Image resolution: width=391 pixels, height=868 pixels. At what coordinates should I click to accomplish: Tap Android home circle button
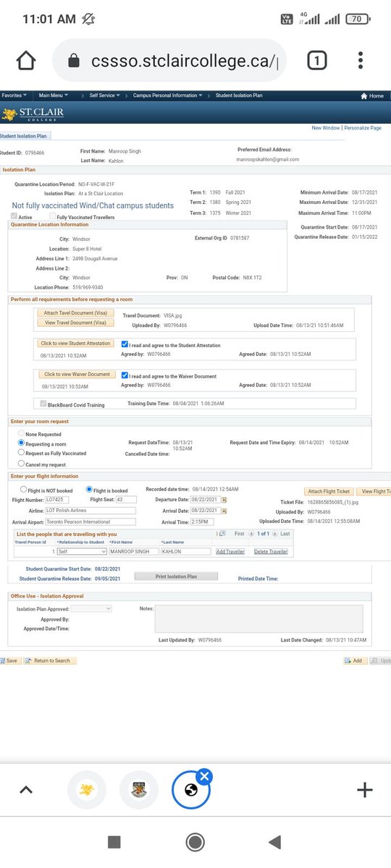(195, 842)
